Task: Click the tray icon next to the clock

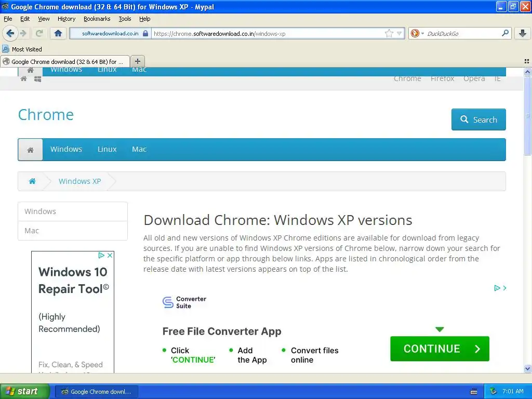Action: point(494,391)
